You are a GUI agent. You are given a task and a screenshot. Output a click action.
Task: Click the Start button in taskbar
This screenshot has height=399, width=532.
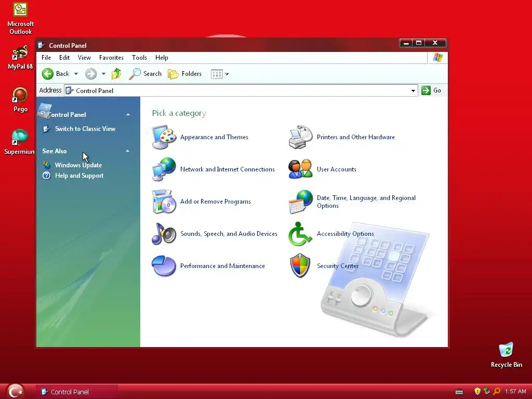[x=15, y=391]
